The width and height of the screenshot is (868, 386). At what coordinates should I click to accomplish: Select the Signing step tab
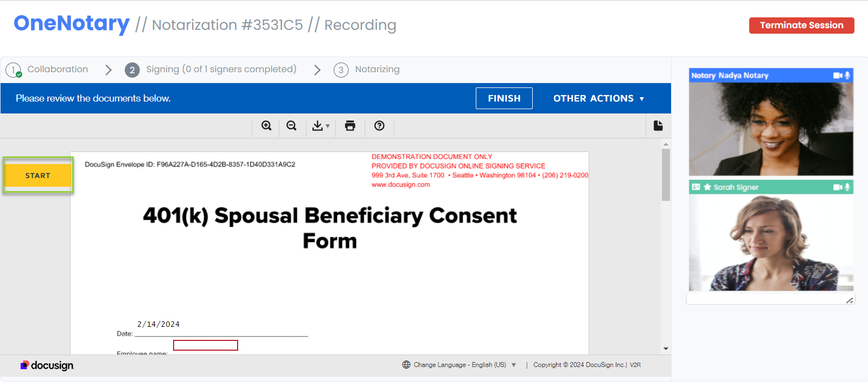(x=211, y=69)
